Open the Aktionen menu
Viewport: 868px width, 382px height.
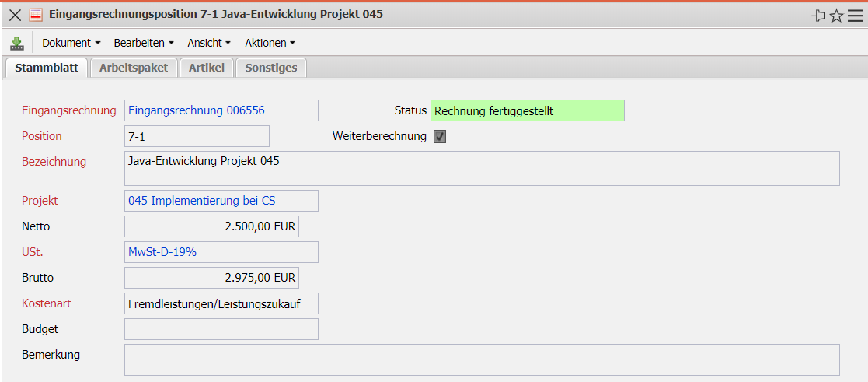coord(270,43)
